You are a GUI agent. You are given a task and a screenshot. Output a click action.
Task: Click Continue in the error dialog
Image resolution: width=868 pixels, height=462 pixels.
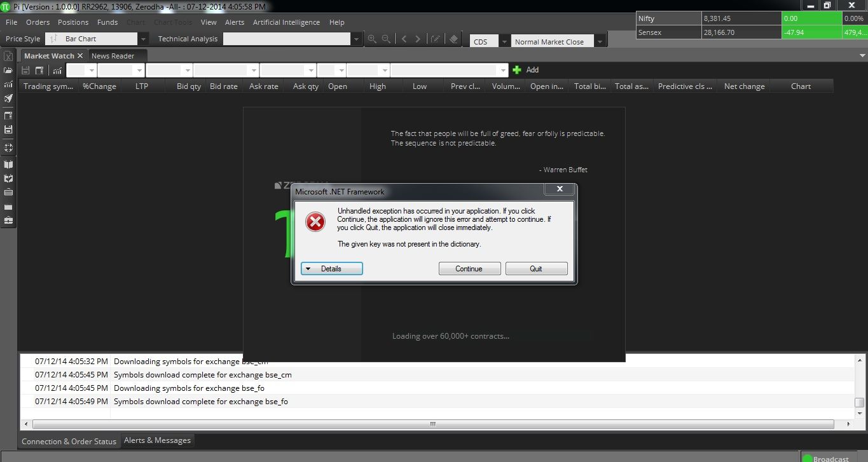click(x=469, y=269)
